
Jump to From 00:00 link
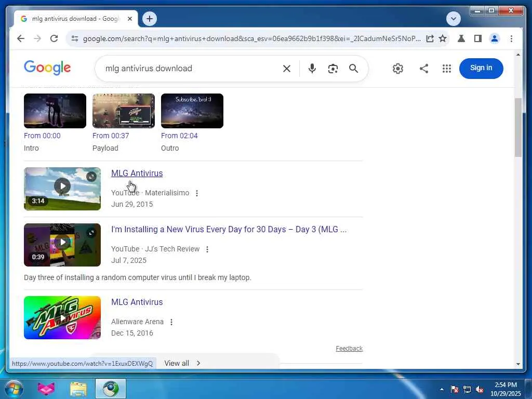click(42, 136)
